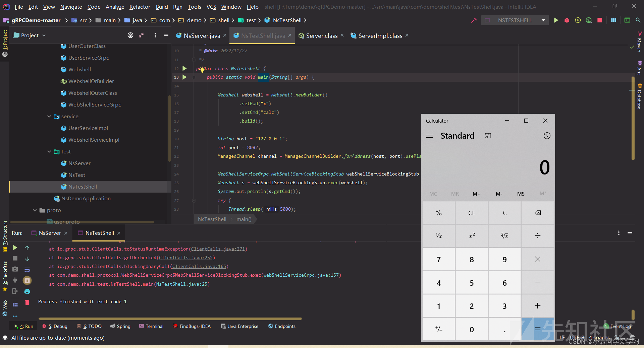Toggle scroll to end in Run panel
Viewport: 644px width, 348px height.
click(27, 280)
